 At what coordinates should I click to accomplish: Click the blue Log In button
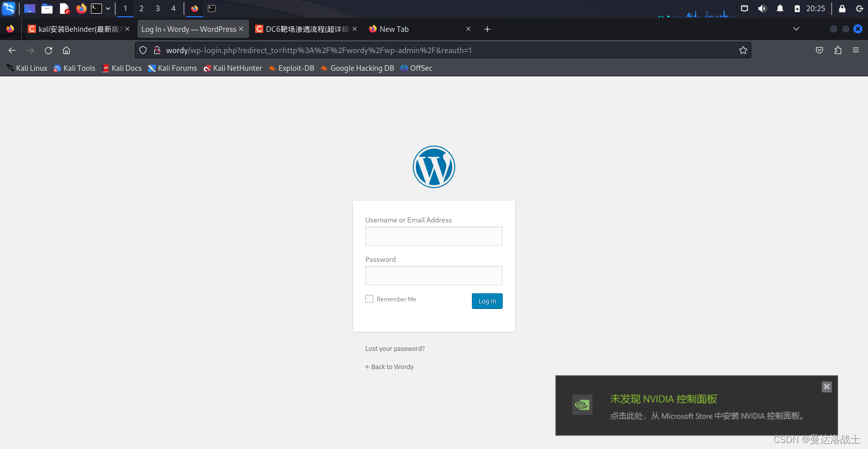(487, 301)
